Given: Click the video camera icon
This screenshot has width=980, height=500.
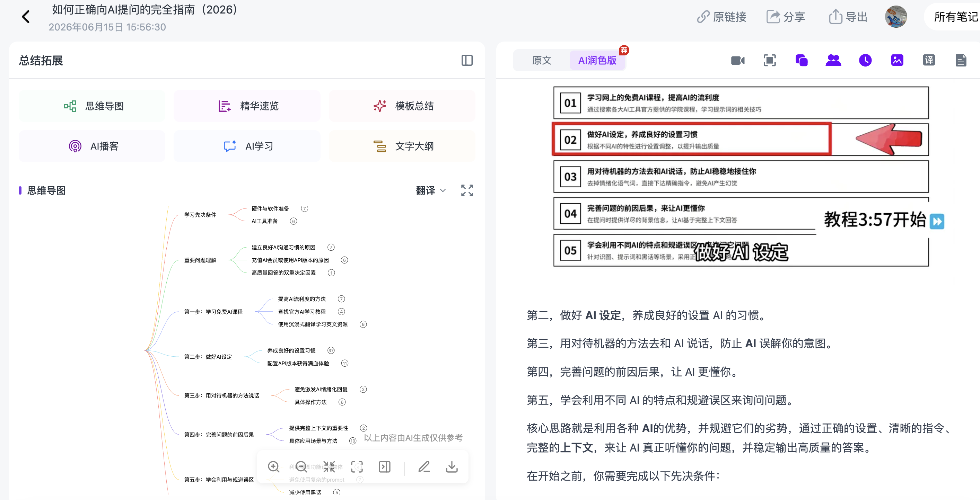Looking at the screenshot, I should click(738, 61).
